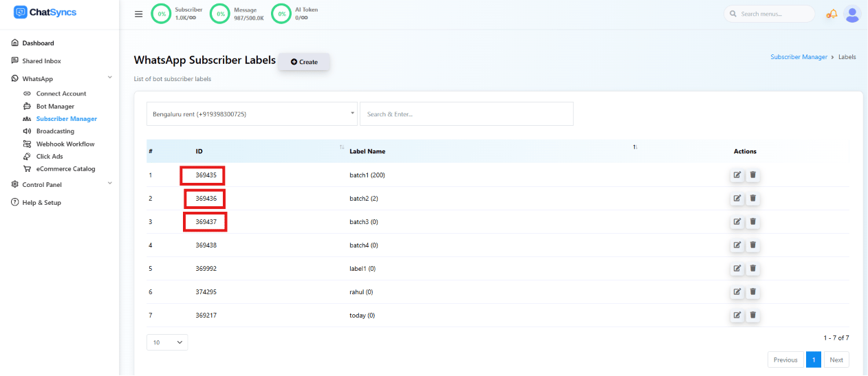Viewport: 868px width, 376px height.
Task: Open Broadcasting
Action: pyautogui.click(x=55, y=131)
